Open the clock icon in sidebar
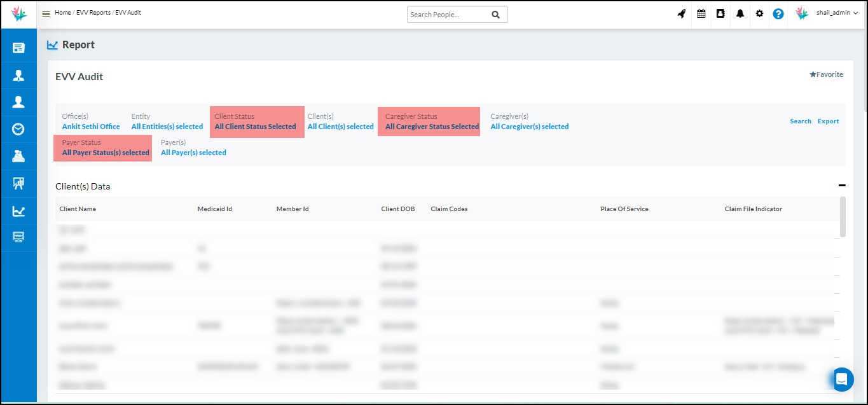 (18, 129)
